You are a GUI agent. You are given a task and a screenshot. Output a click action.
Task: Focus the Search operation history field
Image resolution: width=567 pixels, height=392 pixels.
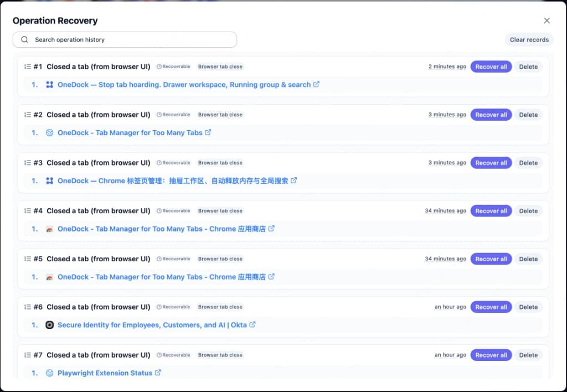[125, 39]
